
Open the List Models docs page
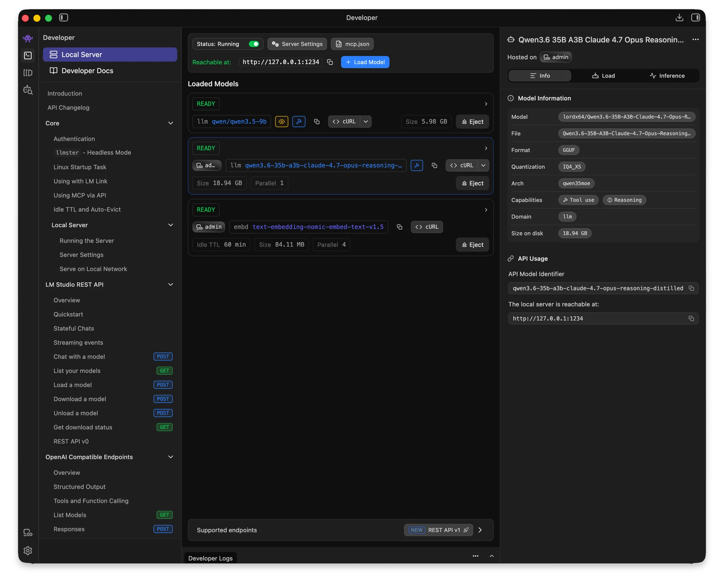[x=70, y=515]
